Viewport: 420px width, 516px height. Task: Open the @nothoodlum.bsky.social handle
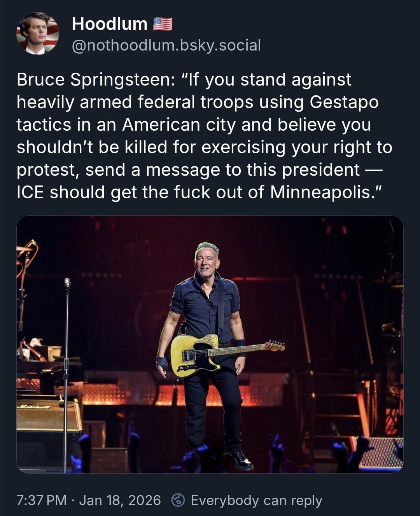coord(166,45)
